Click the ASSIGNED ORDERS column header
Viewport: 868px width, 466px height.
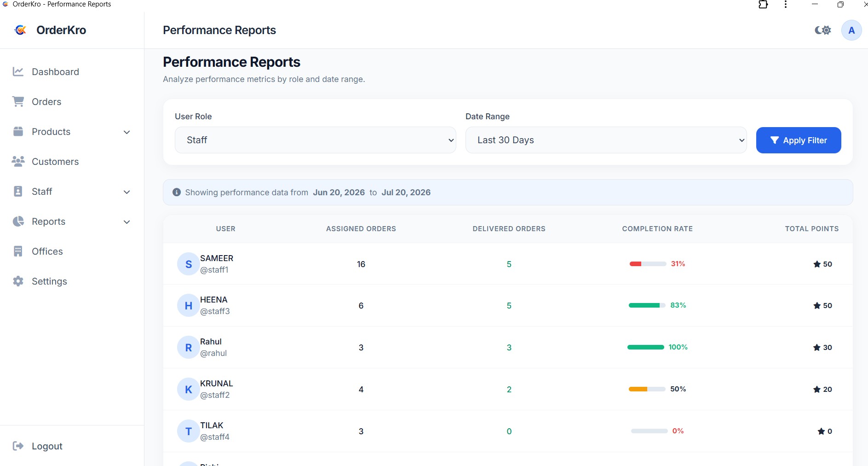tap(361, 229)
